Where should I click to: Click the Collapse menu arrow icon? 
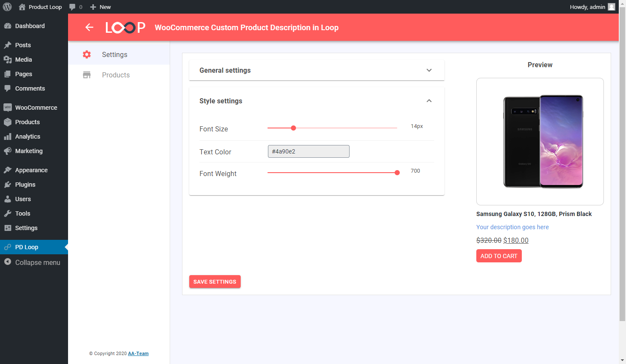(8, 262)
